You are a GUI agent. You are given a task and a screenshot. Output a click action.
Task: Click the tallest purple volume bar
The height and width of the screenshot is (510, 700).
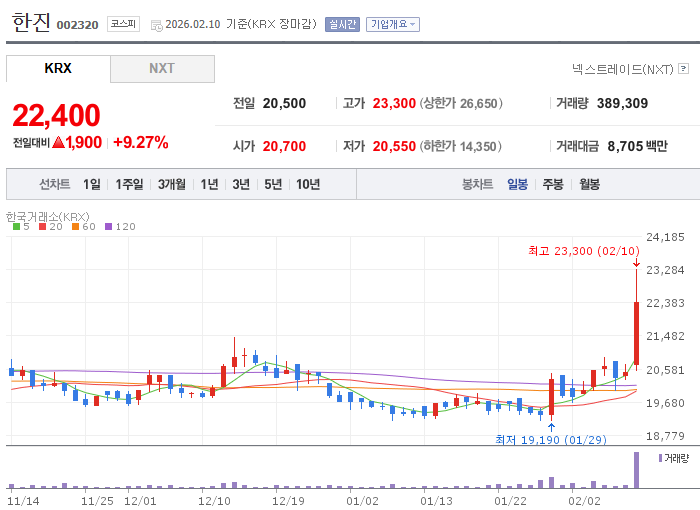click(636, 470)
